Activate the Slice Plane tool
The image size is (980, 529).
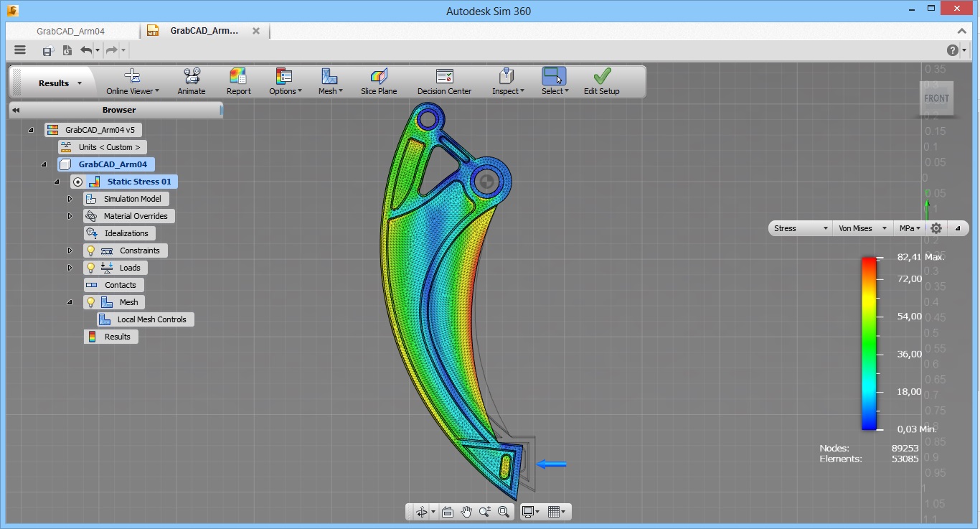[379, 82]
